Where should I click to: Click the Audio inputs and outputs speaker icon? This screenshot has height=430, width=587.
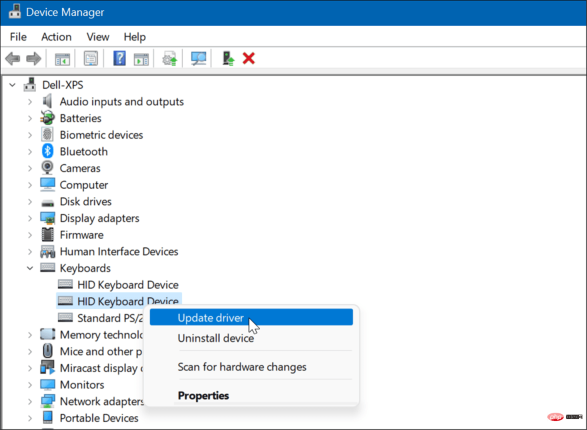tap(47, 101)
